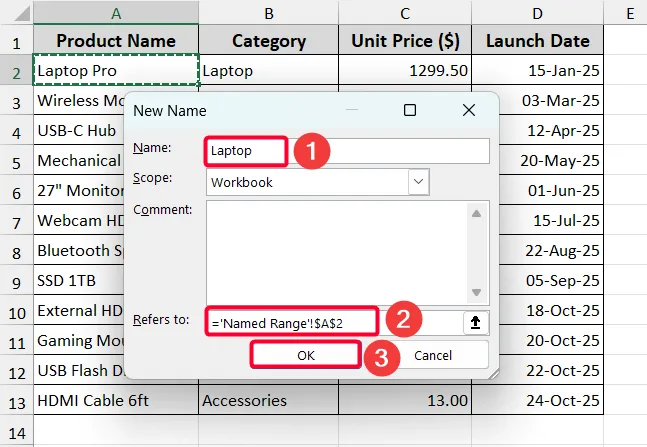Select the 20-Oct-25 date cell
The width and height of the screenshot is (647, 447).
[x=551, y=341]
